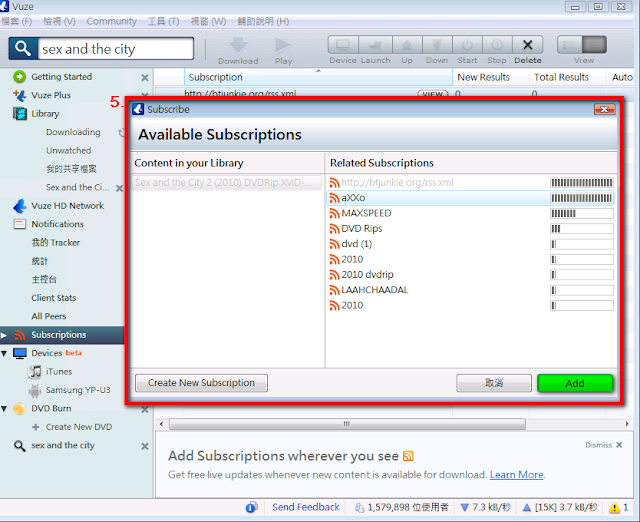Image resolution: width=640 pixels, height=522 pixels.
Task: Close Getting Started sidebar entry
Action: pos(144,78)
